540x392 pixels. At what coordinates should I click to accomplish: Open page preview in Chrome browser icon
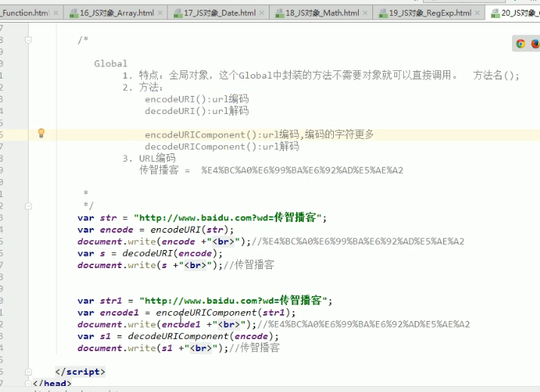point(520,44)
